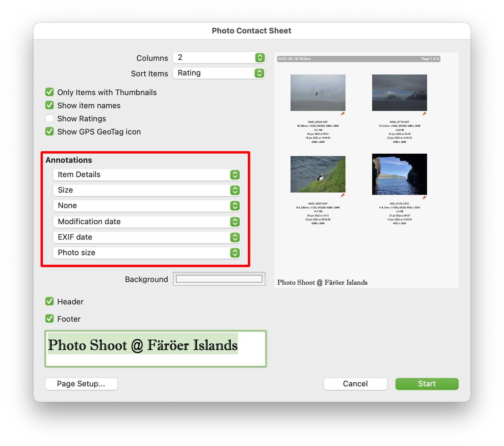The width and height of the screenshot is (504, 446).
Task: Click '24. Jun 2022 at 09:22:58' EXIF date
Action: [318, 219]
